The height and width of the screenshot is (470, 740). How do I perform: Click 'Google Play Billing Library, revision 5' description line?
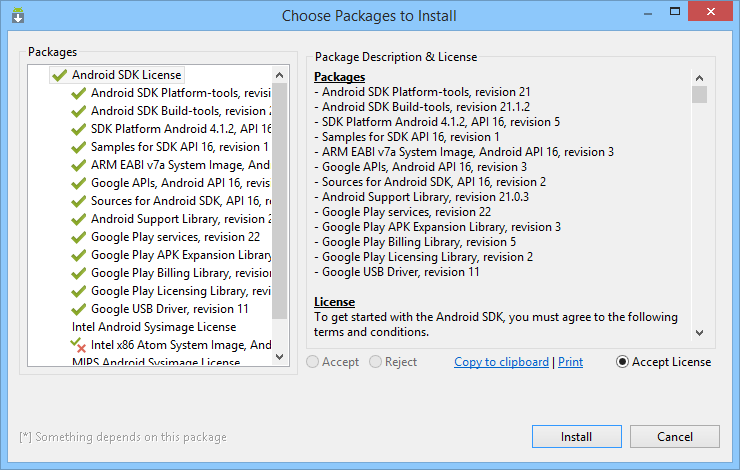tap(415, 242)
